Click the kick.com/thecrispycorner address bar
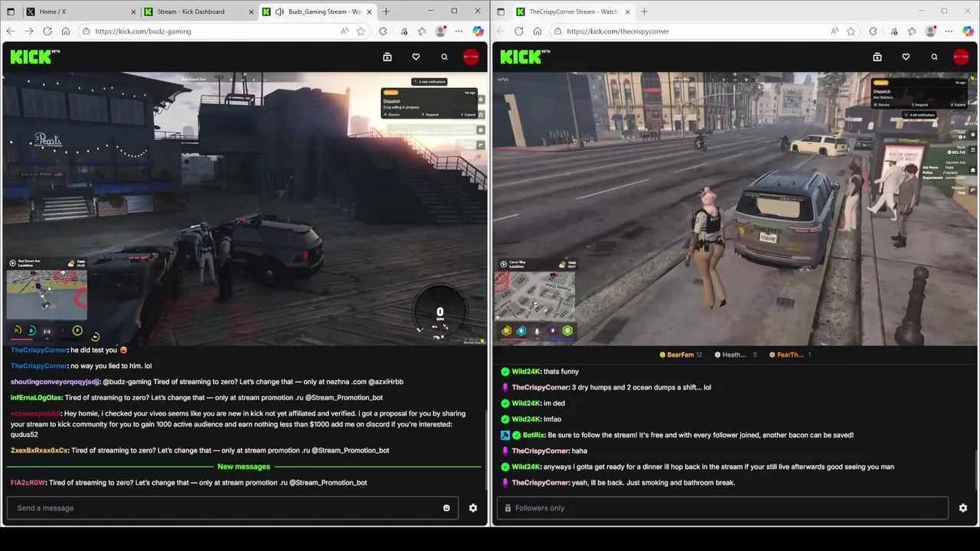The height and width of the screenshot is (551, 980). [x=689, y=31]
